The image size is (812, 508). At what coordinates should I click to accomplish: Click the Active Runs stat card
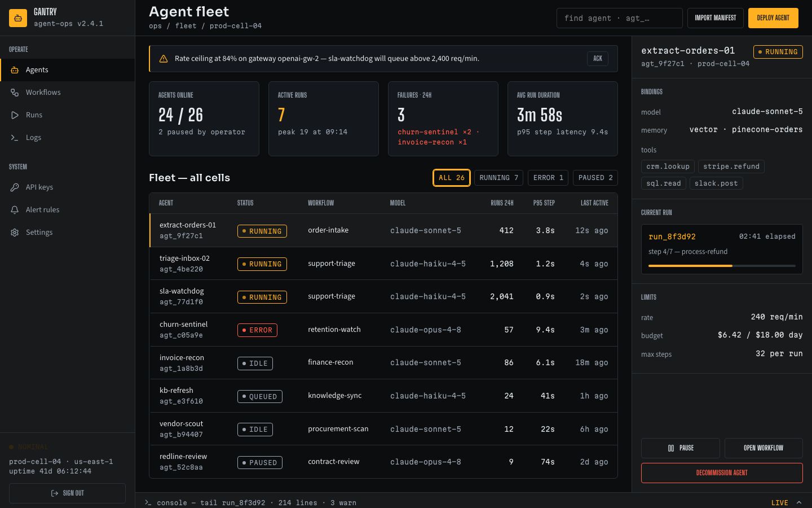(x=324, y=119)
